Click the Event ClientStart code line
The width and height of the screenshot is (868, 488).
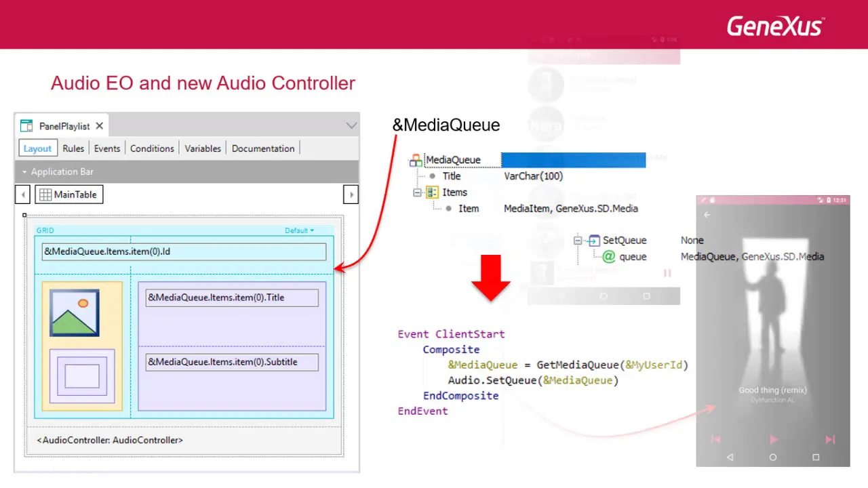(x=451, y=334)
